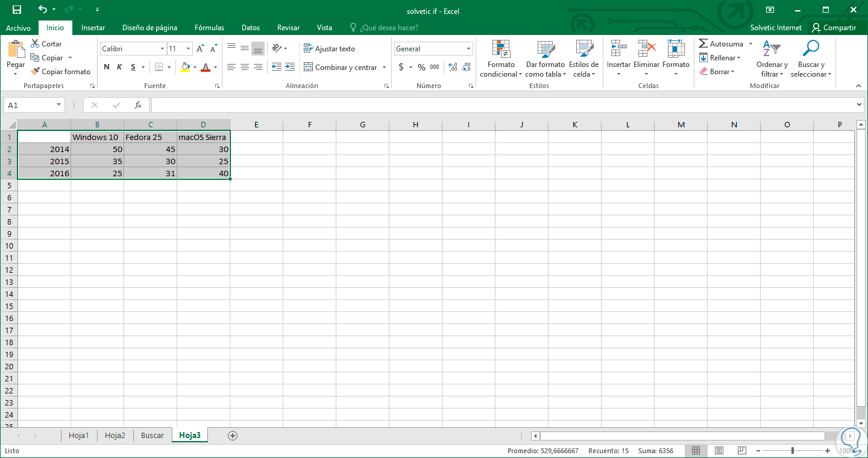Open the General number format dropdown
Screen dimensions: 868x458
tap(468, 49)
